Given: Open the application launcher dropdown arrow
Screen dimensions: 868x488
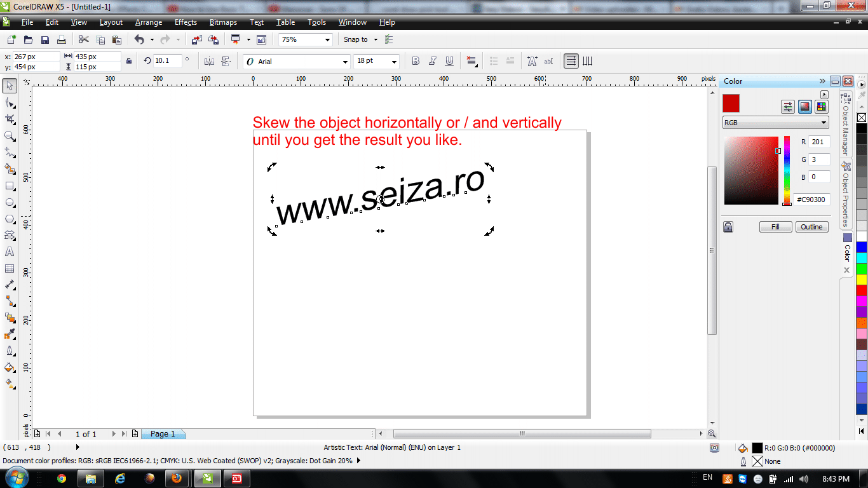Looking at the screenshot, I should [248, 39].
